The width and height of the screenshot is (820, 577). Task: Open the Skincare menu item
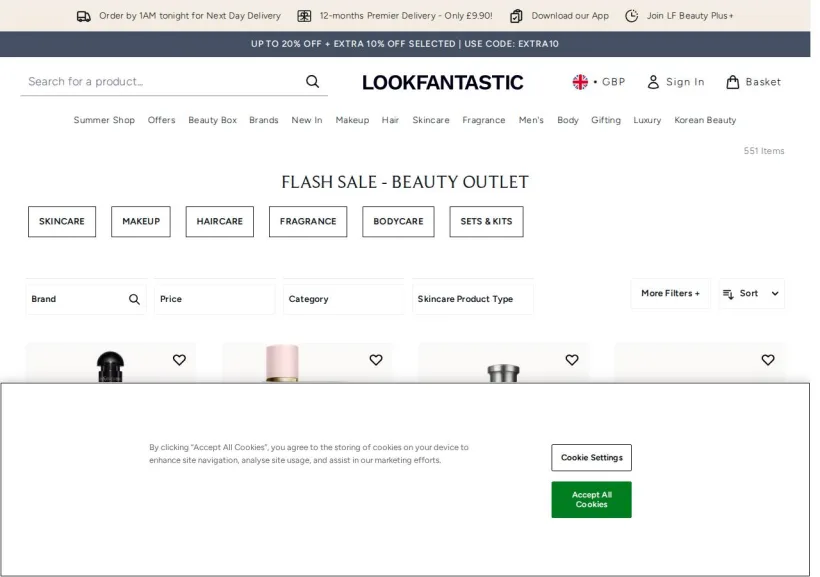431,120
